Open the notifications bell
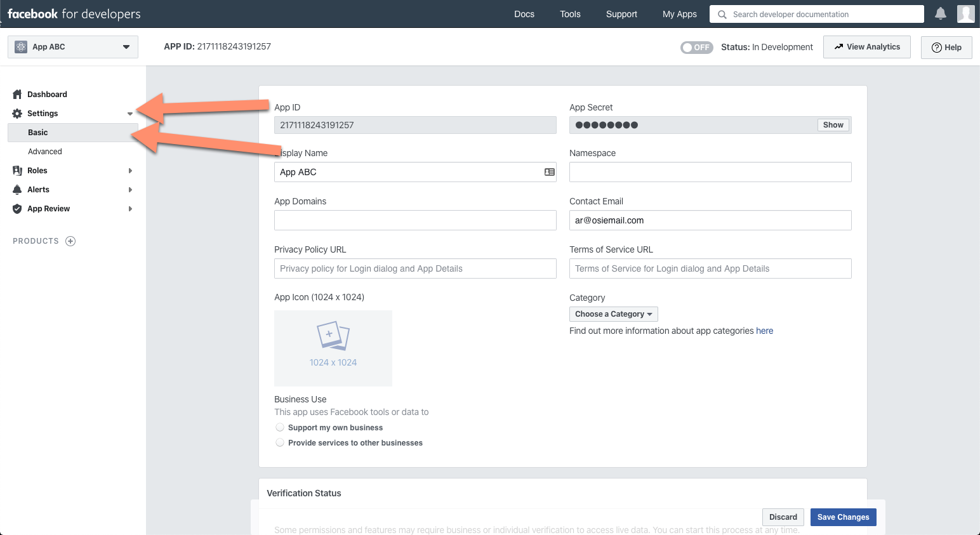Viewport: 980px width, 535px height. point(941,13)
